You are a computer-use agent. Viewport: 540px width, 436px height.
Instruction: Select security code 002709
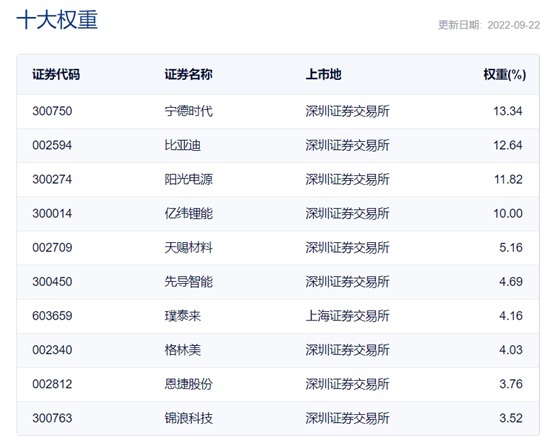(x=52, y=248)
